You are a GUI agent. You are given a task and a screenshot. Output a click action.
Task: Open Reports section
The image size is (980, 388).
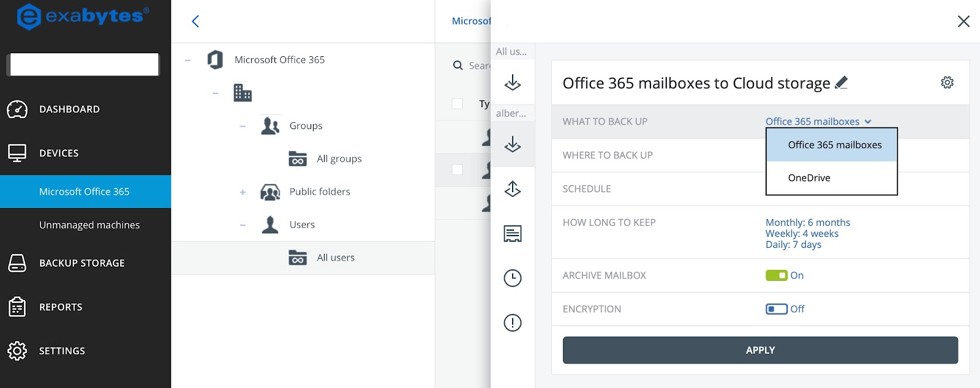(61, 307)
